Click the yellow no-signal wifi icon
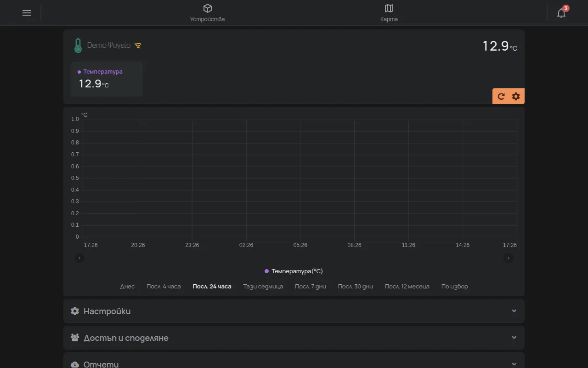This screenshot has height=368, width=588. tap(138, 46)
